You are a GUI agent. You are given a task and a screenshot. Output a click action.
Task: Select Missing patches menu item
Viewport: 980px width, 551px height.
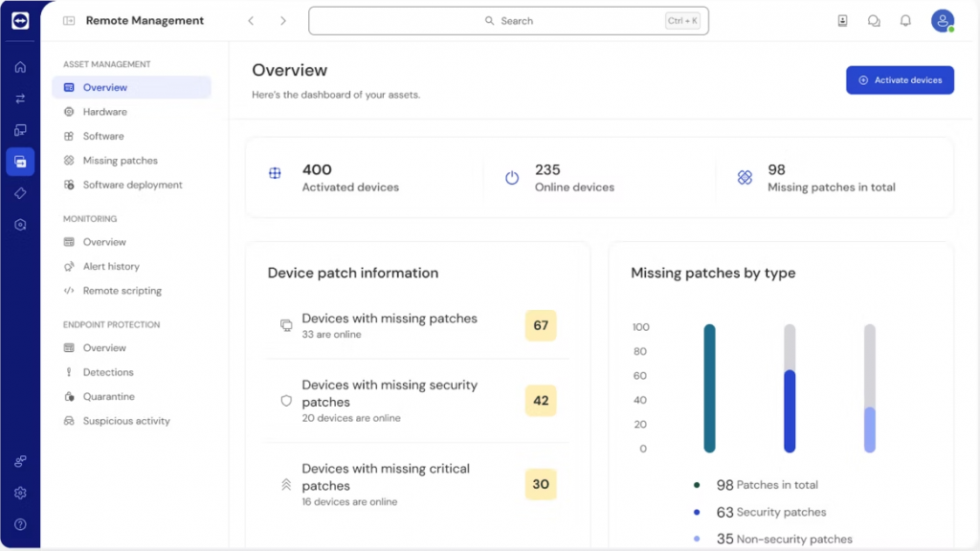[x=120, y=161]
